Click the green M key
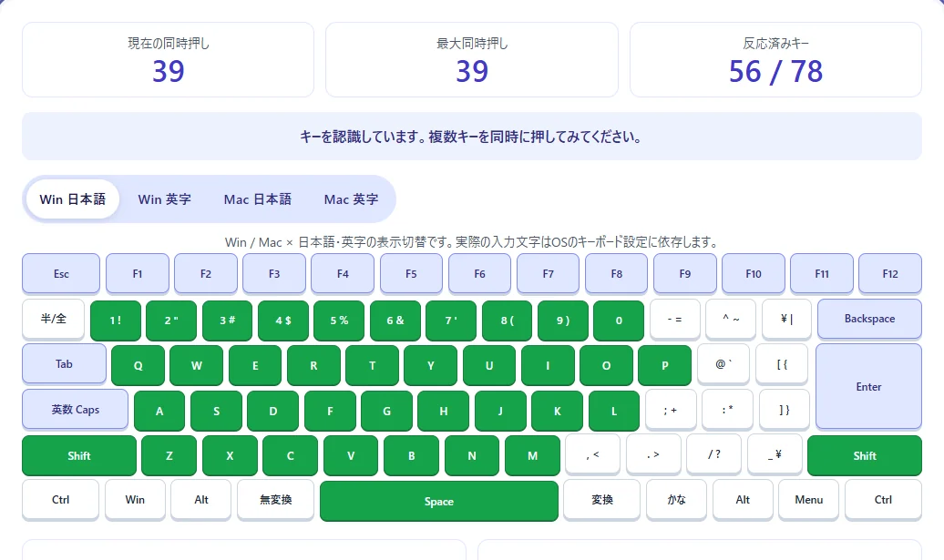 click(x=533, y=456)
